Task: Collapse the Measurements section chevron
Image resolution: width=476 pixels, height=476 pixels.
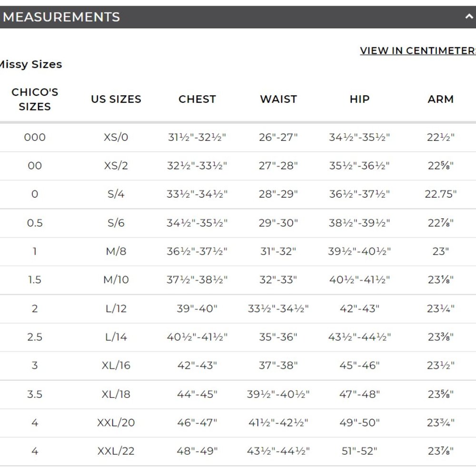Action: pyautogui.click(x=468, y=17)
